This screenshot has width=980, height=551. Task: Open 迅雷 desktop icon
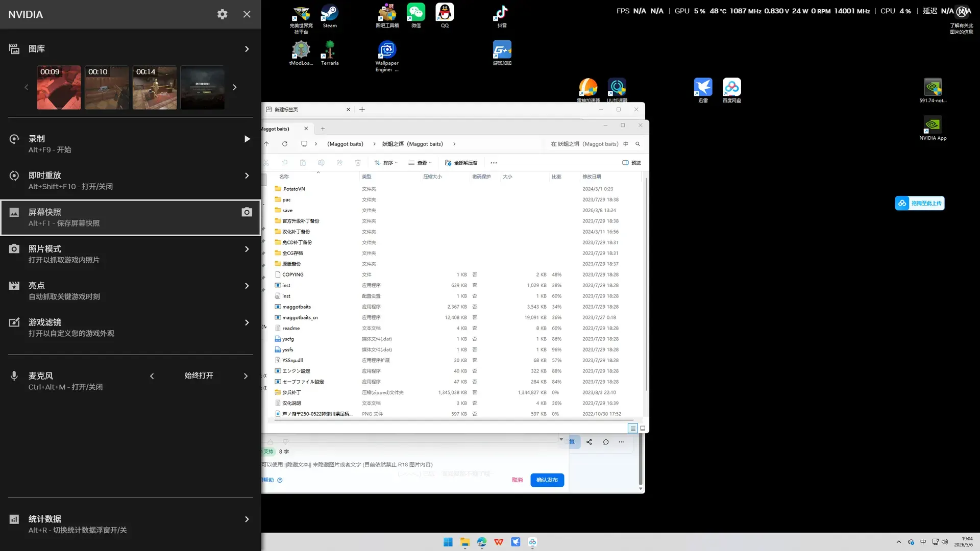[x=703, y=90]
